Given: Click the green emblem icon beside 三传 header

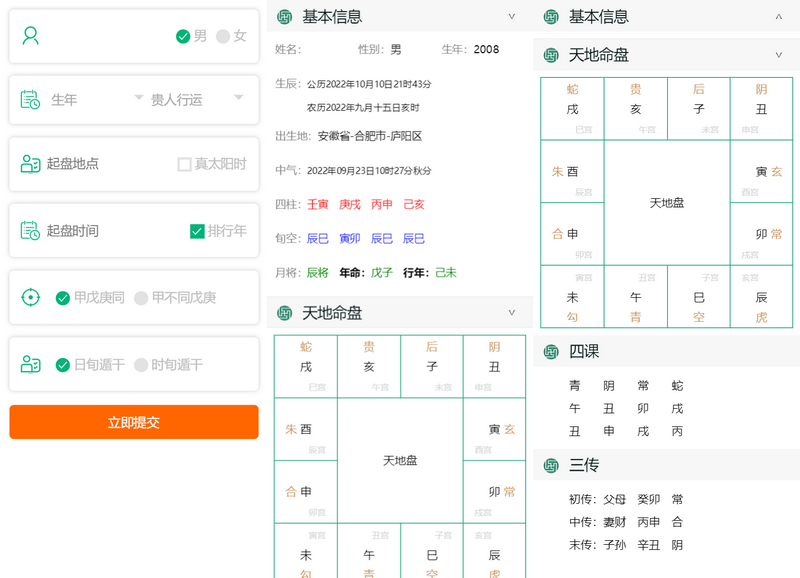Looking at the screenshot, I should point(552,463).
